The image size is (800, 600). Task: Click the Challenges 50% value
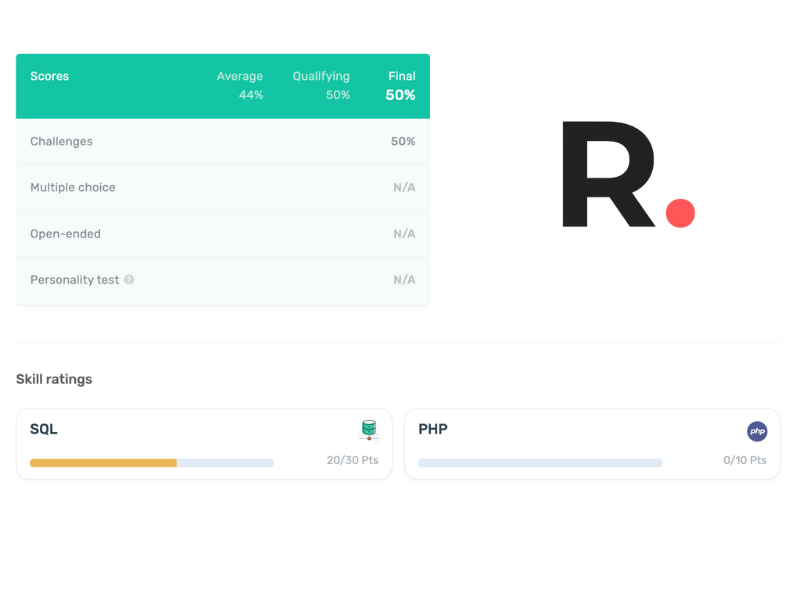[x=403, y=141]
